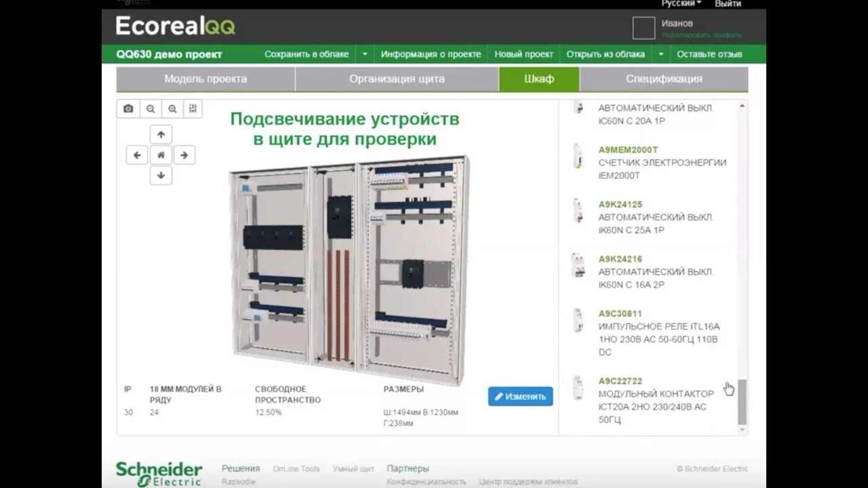Pan the cabinet view left
Image resolution: width=868 pixels, height=488 pixels.
tap(137, 155)
